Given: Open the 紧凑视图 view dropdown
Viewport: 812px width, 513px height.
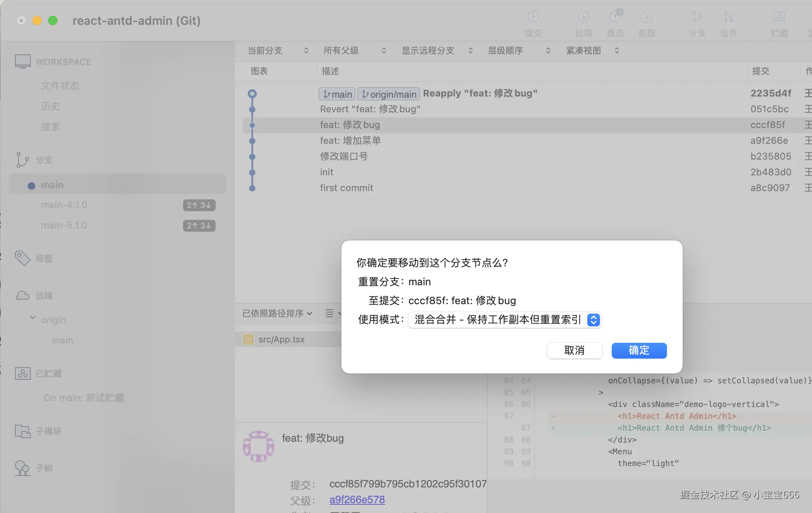Looking at the screenshot, I should 591,50.
